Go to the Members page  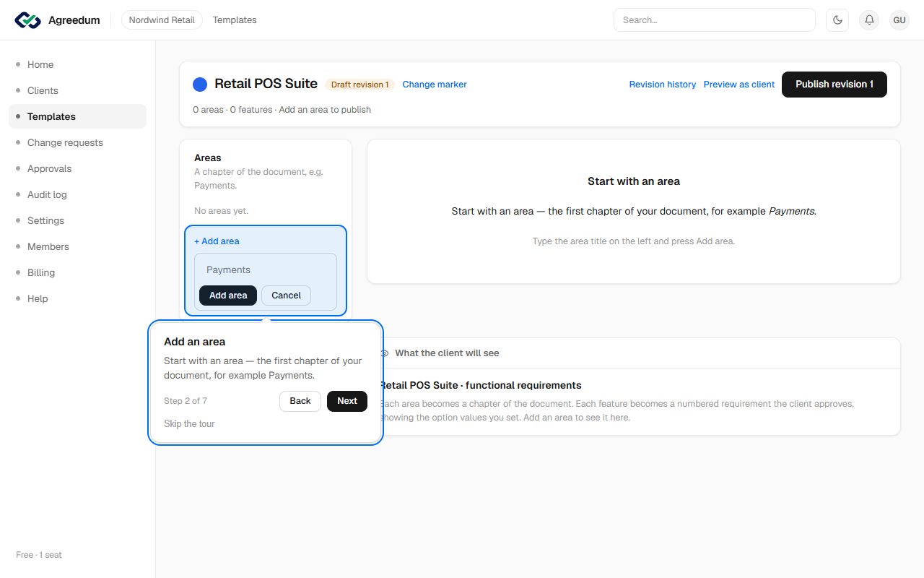tap(77, 246)
